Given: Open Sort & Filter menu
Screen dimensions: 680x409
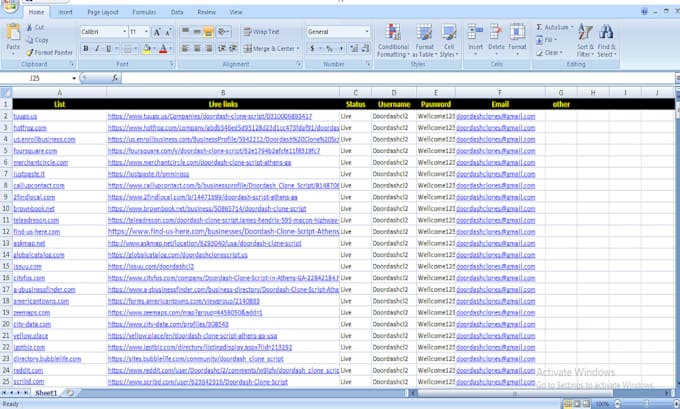Looking at the screenshot, I should 585,40.
